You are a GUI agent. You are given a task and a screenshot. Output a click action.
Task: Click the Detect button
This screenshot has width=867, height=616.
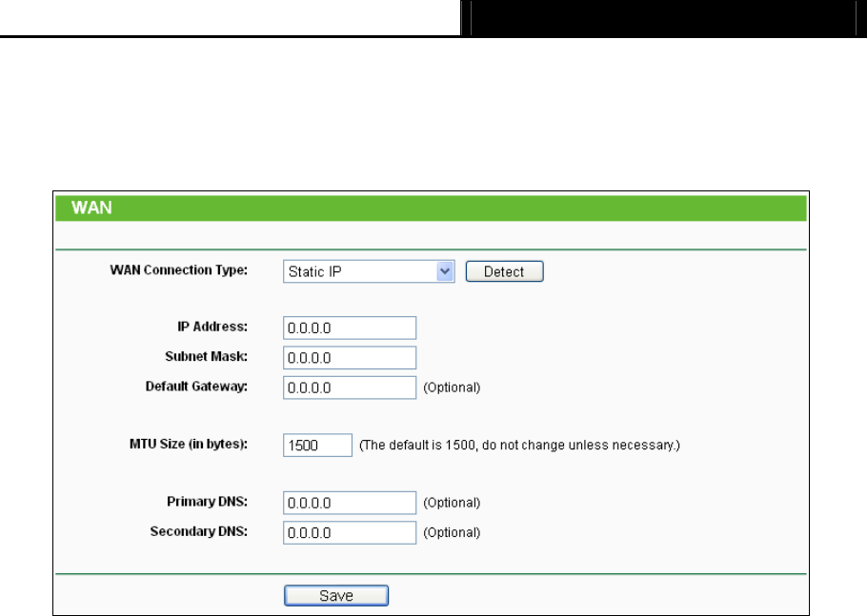coord(504,271)
